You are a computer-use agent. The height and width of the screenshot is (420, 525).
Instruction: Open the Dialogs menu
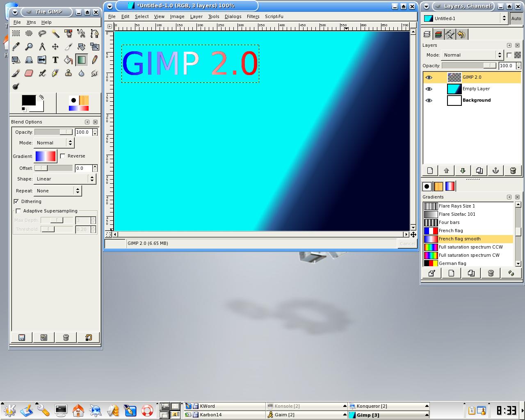(x=233, y=16)
